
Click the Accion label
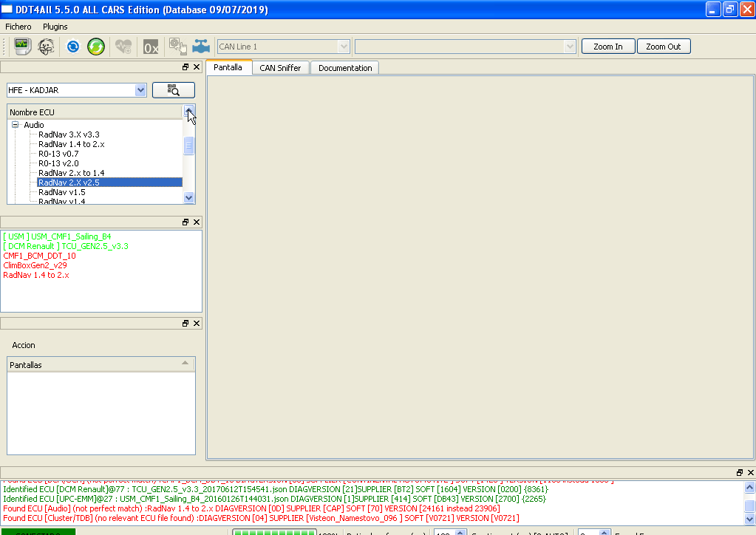[24, 346]
